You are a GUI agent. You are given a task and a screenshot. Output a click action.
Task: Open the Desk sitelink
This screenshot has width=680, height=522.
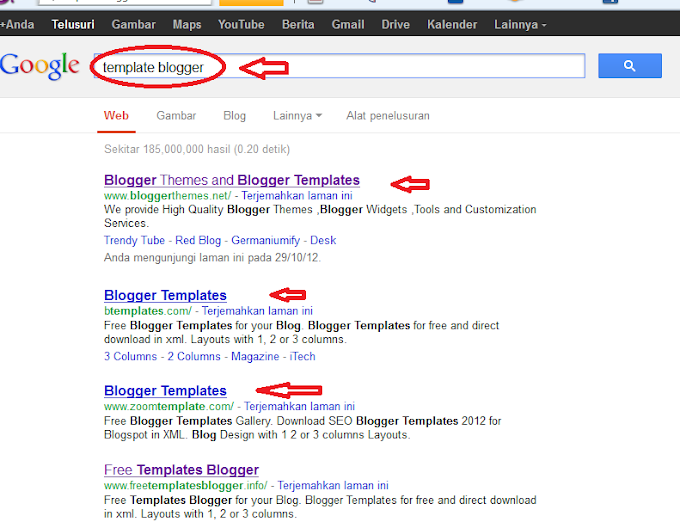(323, 240)
